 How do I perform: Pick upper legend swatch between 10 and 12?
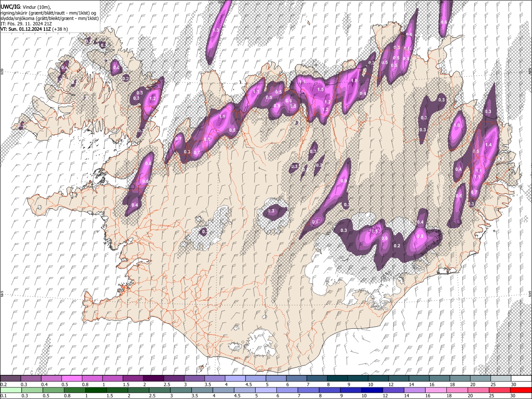pos(378,378)
